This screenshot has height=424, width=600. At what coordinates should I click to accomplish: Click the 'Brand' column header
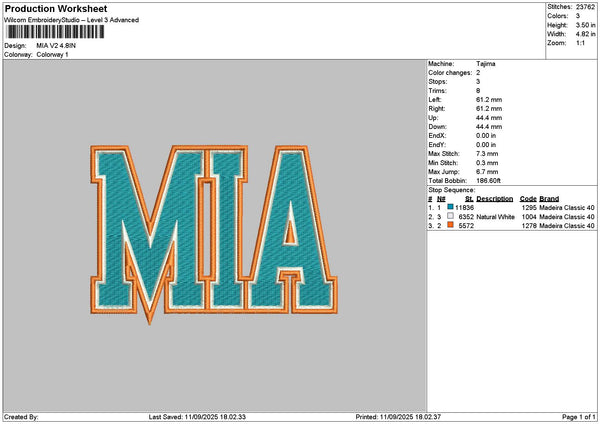point(549,199)
